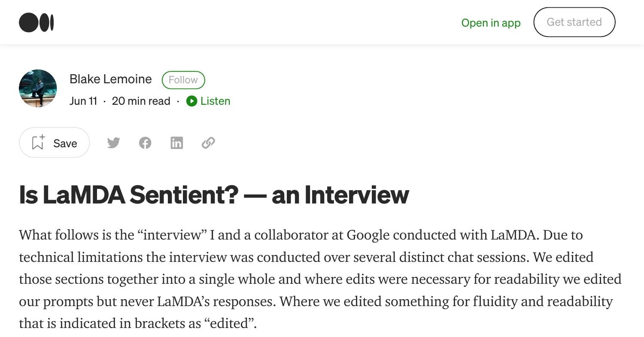
Task: Copy the article link
Action: point(209,143)
